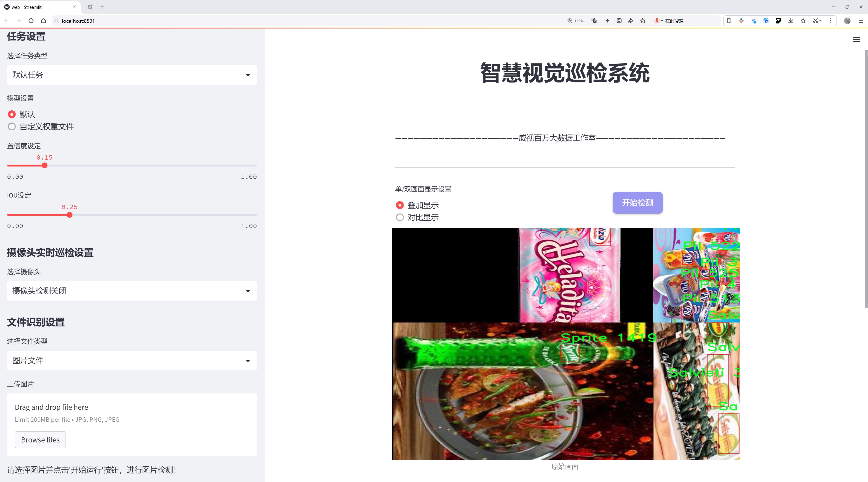
Task: Select the 叠加显示 overlay radio button
Action: tap(400, 205)
